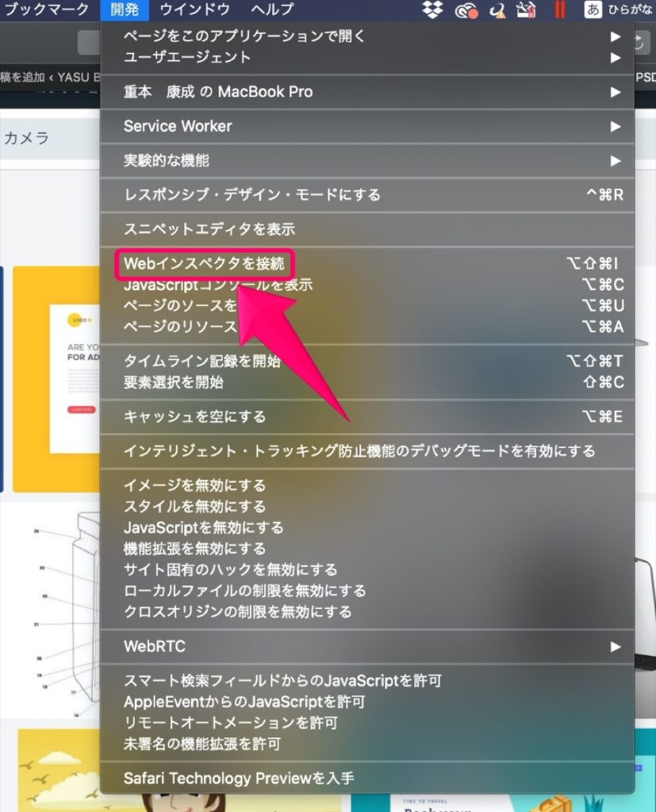Select the 稿を追加 ‹ YASU browser tab

pos(50,77)
